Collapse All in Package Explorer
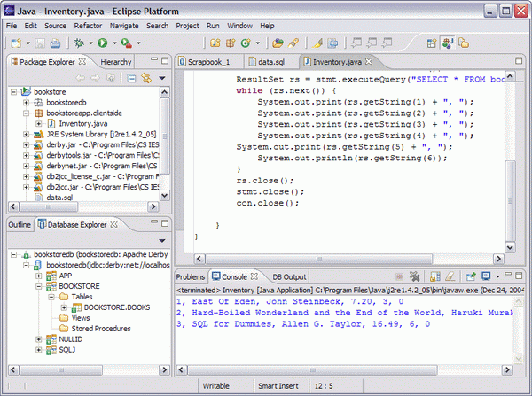532x396 pixels. click(131, 78)
